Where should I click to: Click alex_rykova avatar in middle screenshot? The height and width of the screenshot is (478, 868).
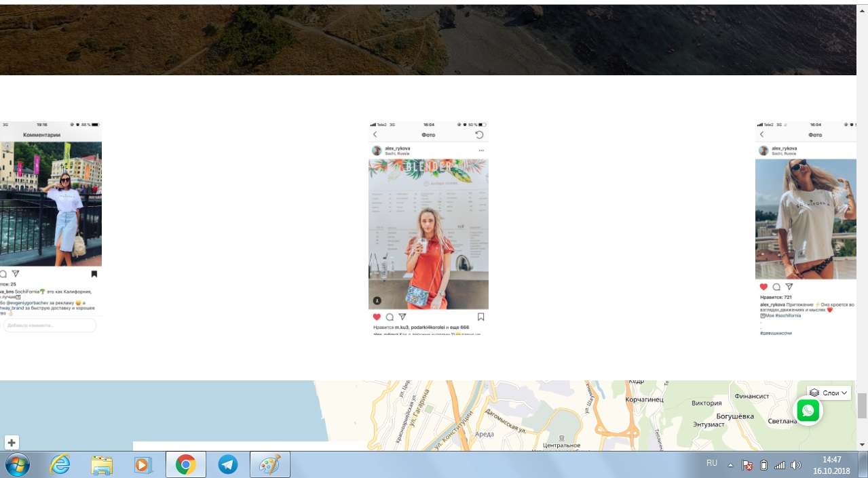pyautogui.click(x=377, y=151)
